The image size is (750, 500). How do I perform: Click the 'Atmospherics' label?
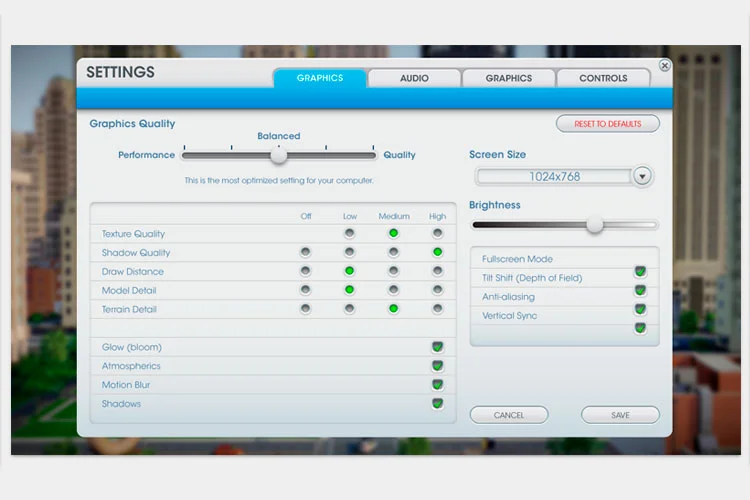[x=131, y=366]
